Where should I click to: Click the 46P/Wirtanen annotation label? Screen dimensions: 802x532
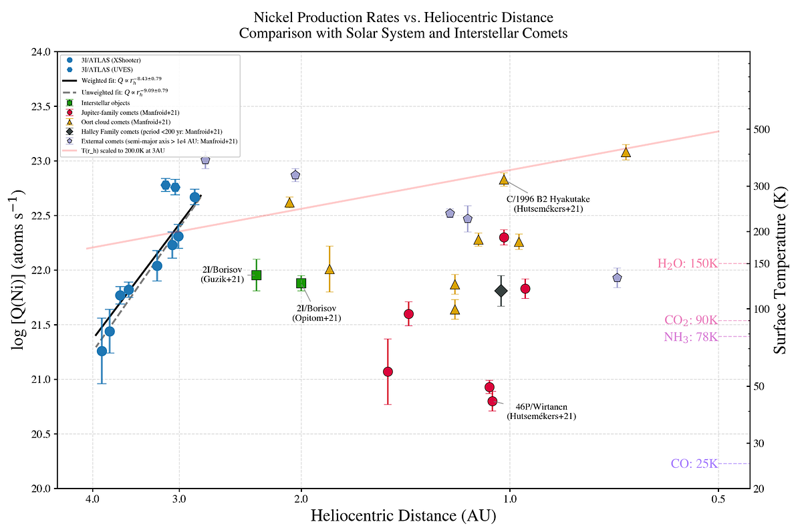(x=541, y=411)
